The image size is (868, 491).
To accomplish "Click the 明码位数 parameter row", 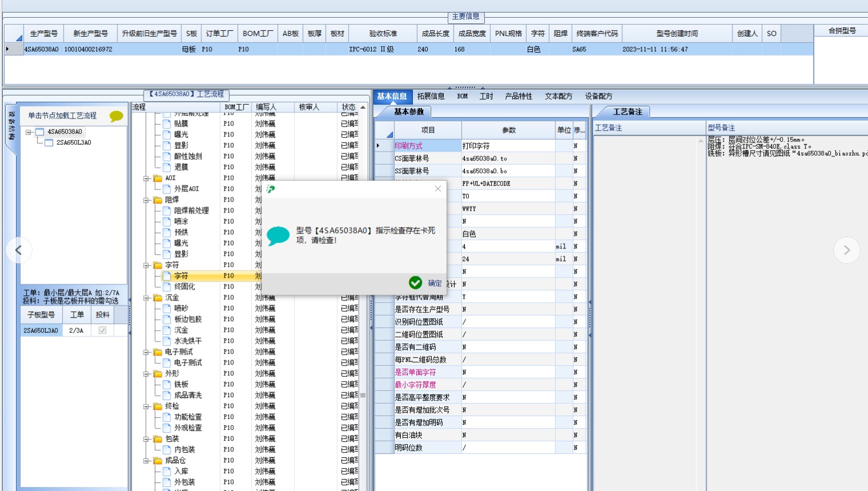I will [x=480, y=448].
